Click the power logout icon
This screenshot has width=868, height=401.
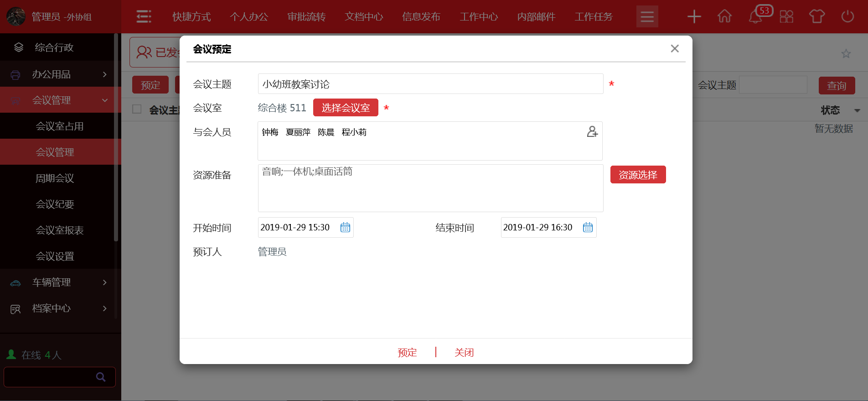point(847,16)
